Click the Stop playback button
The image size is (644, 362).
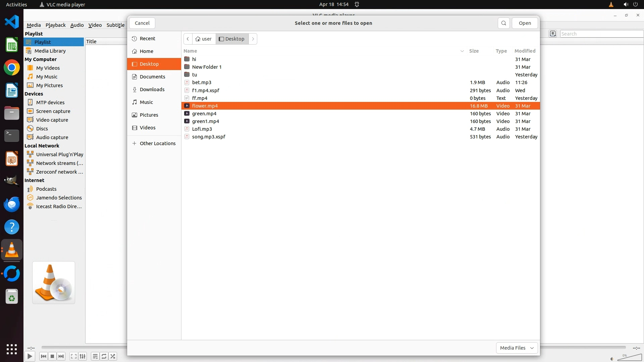pos(52,356)
